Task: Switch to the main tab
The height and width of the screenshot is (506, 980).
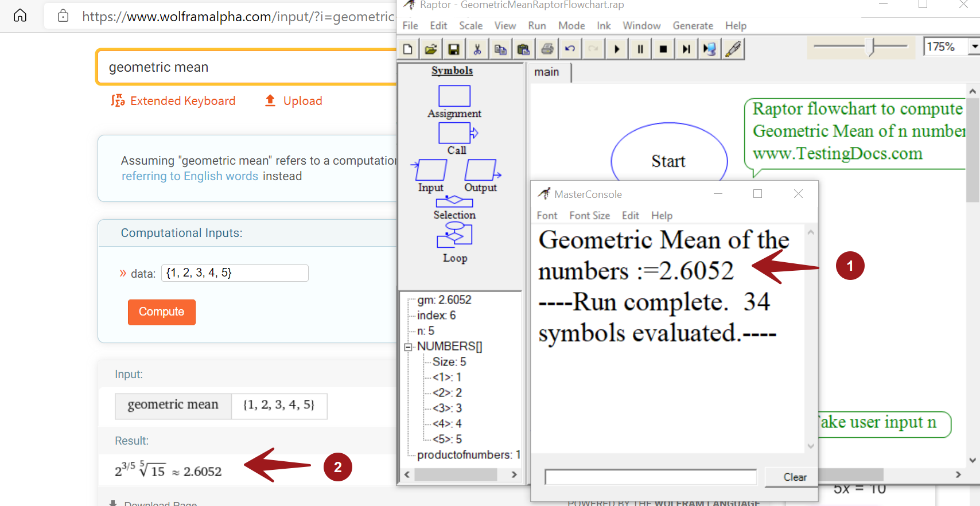Action: click(x=547, y=72)
